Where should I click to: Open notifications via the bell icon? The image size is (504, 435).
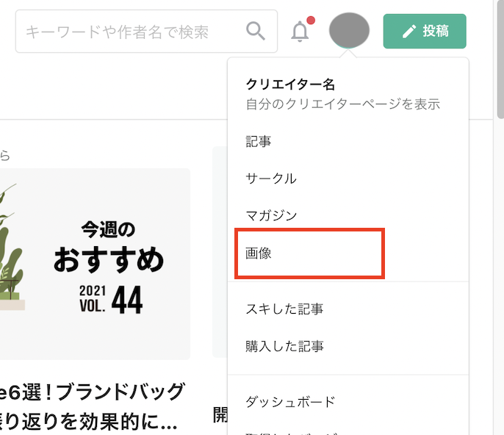pyautogui.click(x=300, y=32)
